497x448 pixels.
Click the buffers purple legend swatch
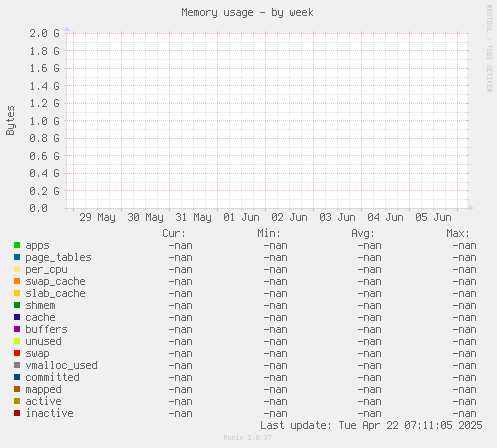tap(17, 329)
